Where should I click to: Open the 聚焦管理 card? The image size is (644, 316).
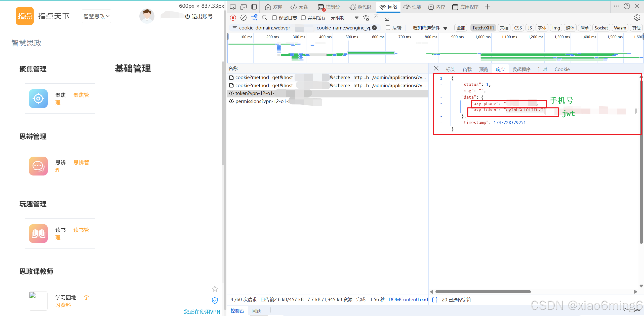[x=60, y=98]
